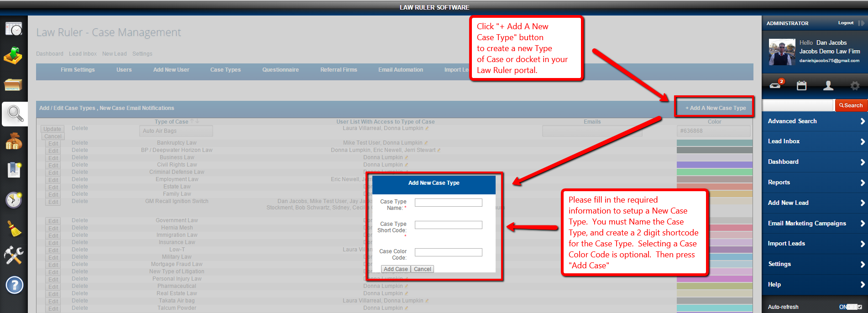Click the #636868 color code field
868x313 pixels.
pos(714,131)
